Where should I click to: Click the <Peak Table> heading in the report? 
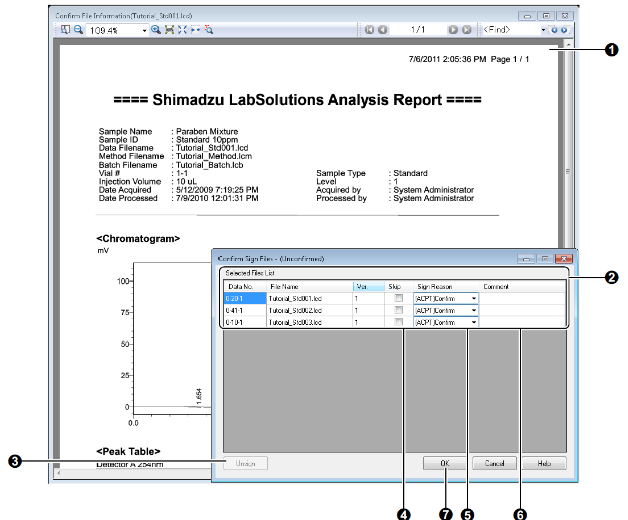pos(128,451)
